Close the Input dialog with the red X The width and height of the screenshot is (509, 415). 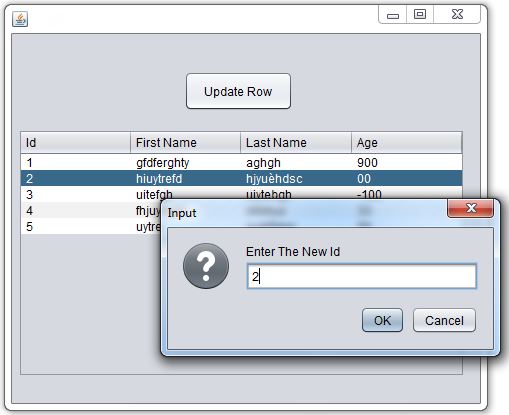coord(470,208)
